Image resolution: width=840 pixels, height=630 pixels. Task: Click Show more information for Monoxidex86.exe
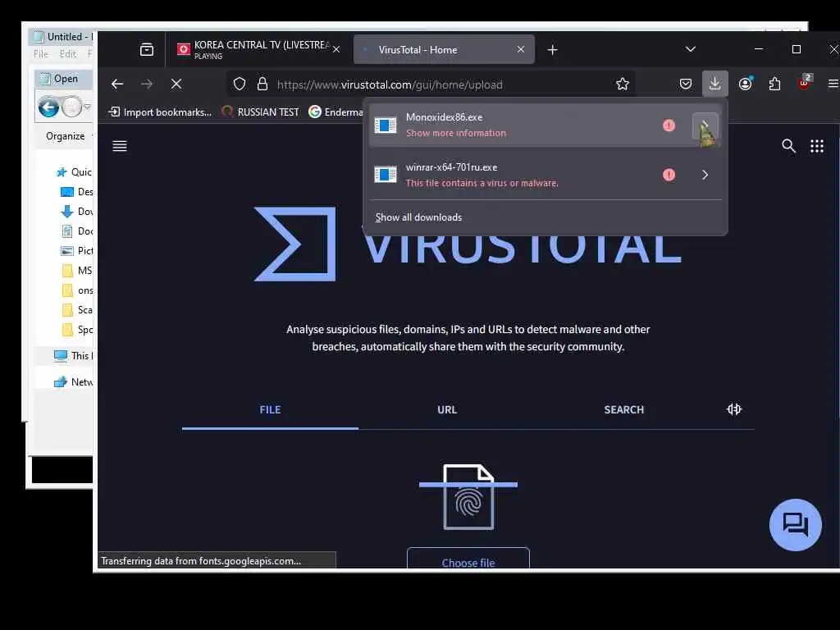(x=456, y=133)
